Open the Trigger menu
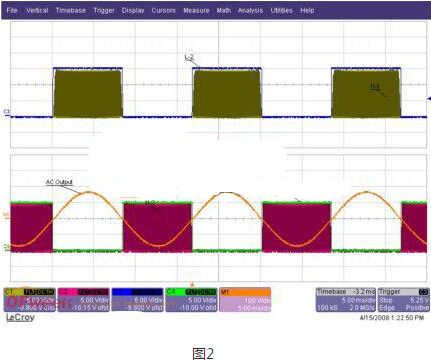This screenshot has width=431, height=362. (x=104, y=10)
